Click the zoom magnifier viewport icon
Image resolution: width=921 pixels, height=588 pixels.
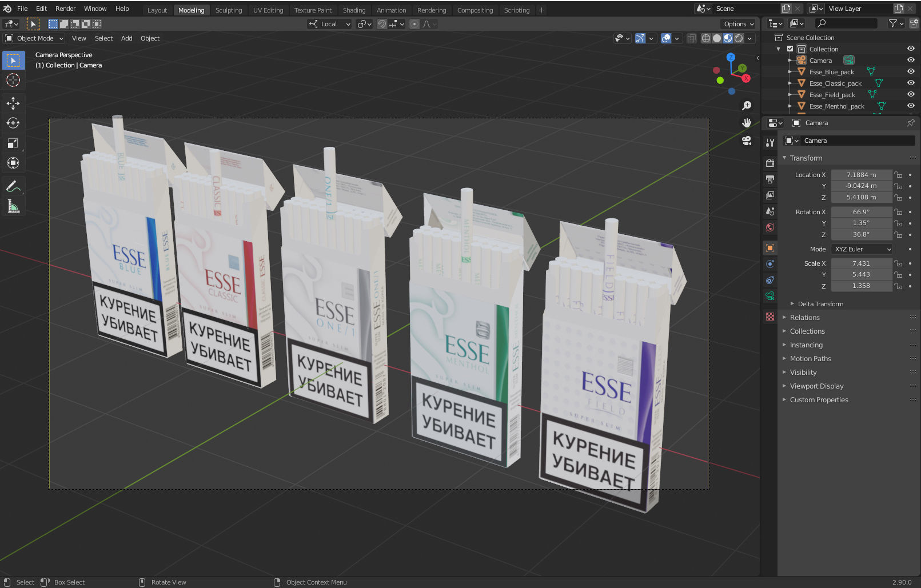[747, 106]
